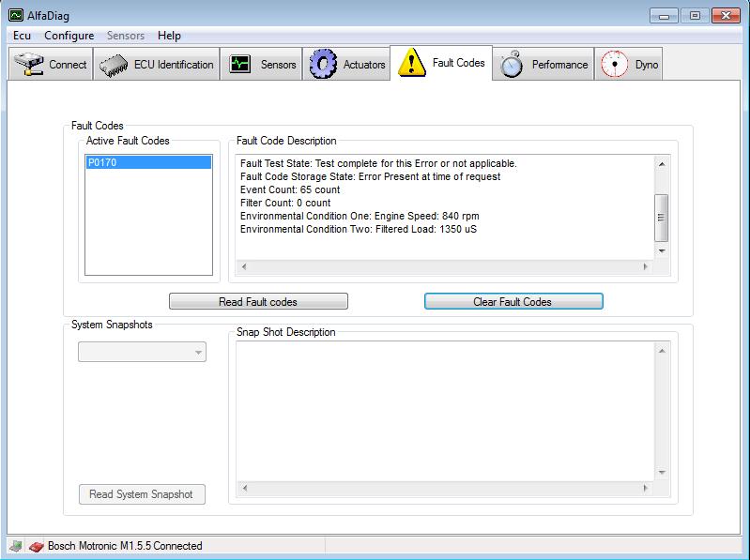
Task: Open the Help menu
Action: [169, 36]
